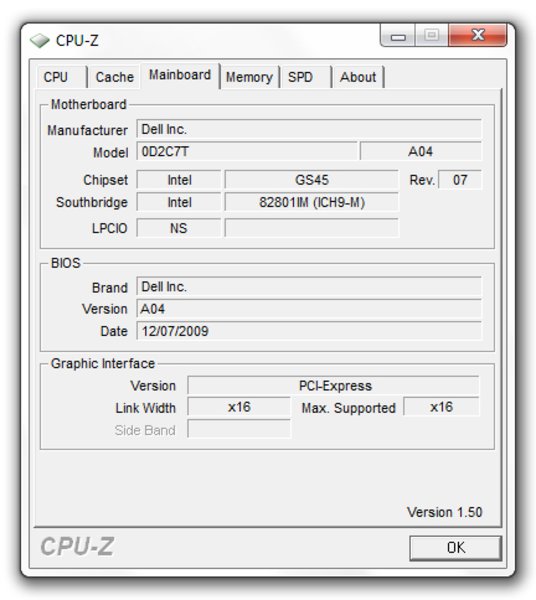
Task: Click the LPCIO label
Action: (x=109, y=228)
